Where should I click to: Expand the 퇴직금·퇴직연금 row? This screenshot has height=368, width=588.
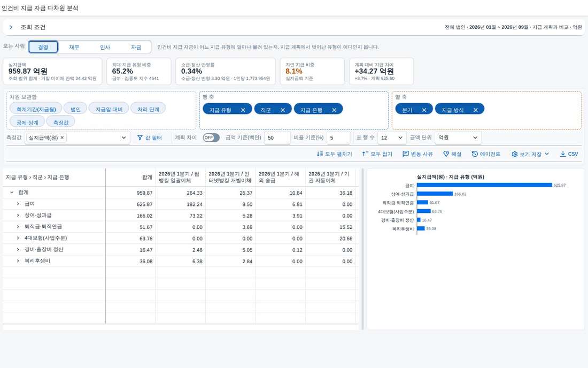pos(18,227)
